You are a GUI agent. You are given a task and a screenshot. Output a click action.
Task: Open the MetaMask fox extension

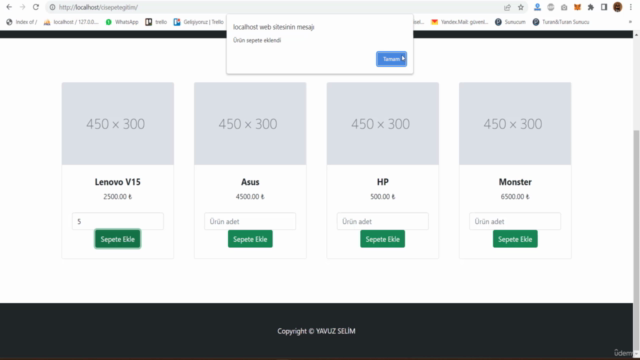(577, 7)
